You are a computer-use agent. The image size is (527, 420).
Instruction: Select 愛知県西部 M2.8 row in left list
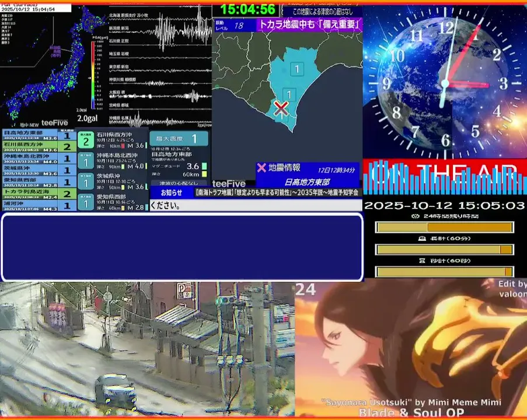click(39, 182)
